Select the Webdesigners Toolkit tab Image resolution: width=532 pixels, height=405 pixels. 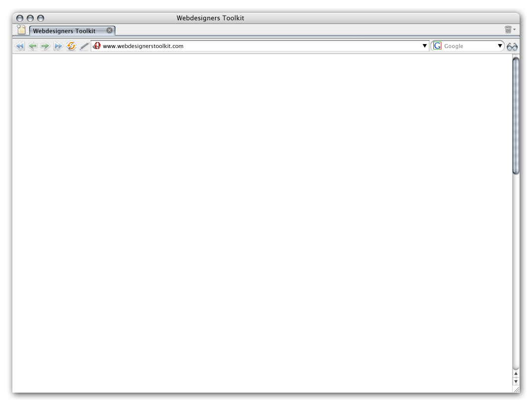(72, 31)
